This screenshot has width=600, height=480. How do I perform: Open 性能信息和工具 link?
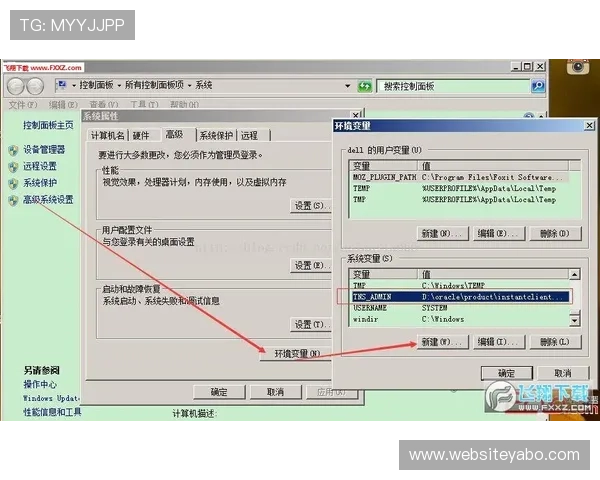click(52, 412)
